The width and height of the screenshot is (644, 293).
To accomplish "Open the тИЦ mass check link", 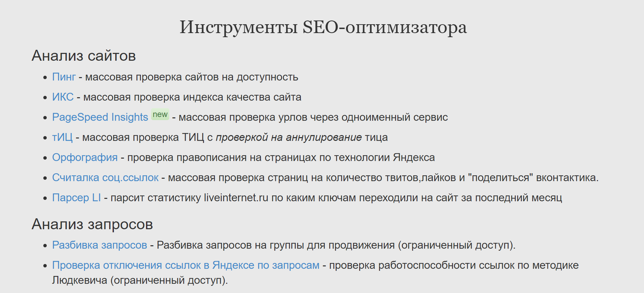I will point(62,137).
